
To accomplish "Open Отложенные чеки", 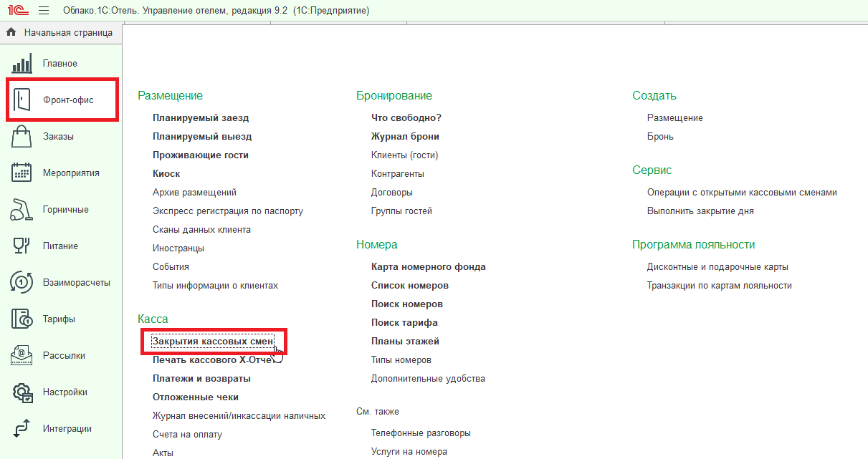I will pos(196,397).
